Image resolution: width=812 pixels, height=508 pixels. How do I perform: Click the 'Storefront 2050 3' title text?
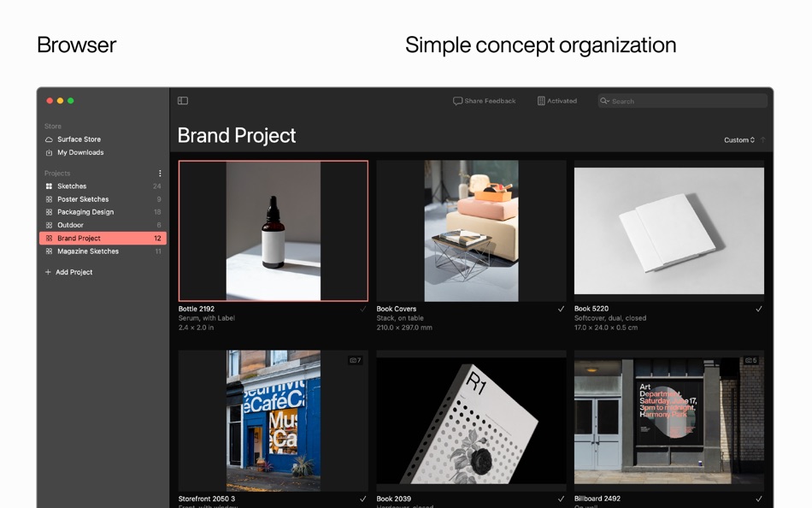[207, 499]
